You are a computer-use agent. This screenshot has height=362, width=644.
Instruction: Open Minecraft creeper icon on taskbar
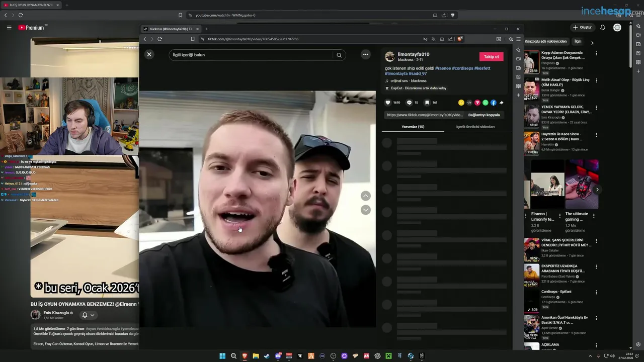(x=388, y=356)
